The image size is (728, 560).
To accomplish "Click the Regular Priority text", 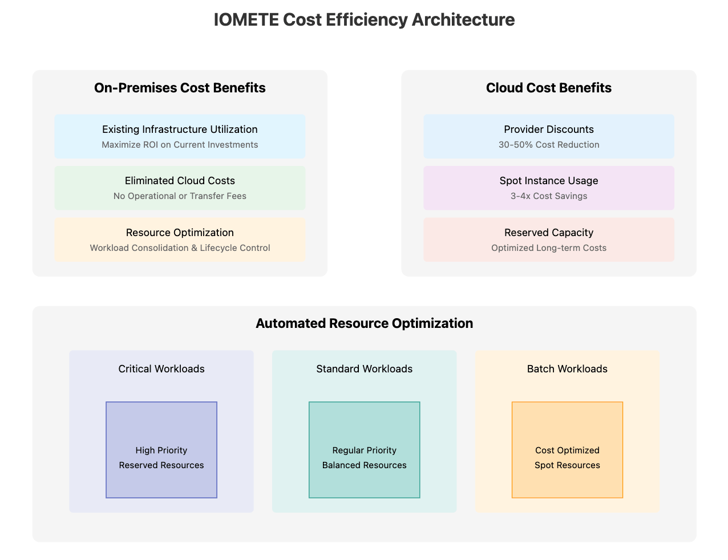I will coord(364,451).
